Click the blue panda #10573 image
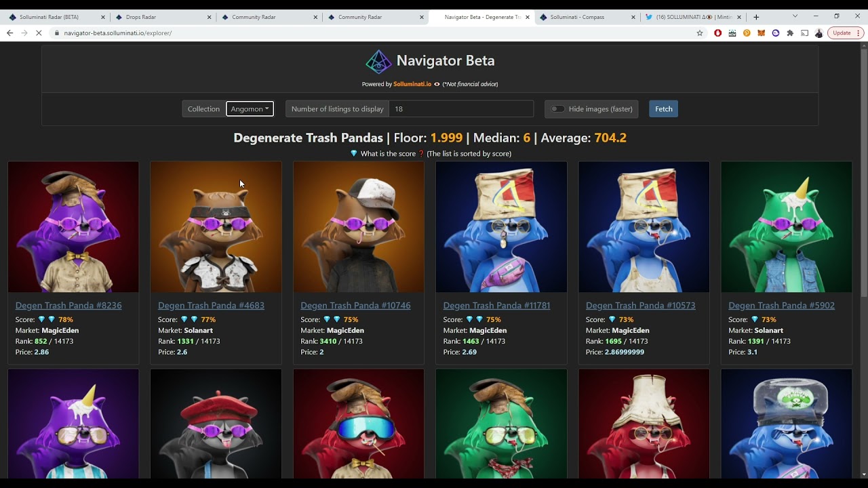Viewport: 868px width, 488px height. [x=644, y=227]
